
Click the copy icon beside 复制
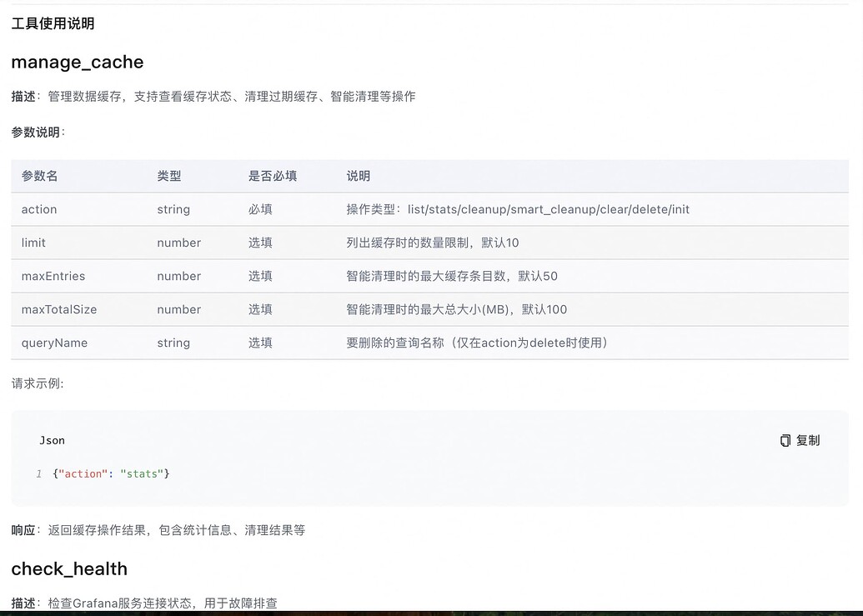click(x=785, y=440)
